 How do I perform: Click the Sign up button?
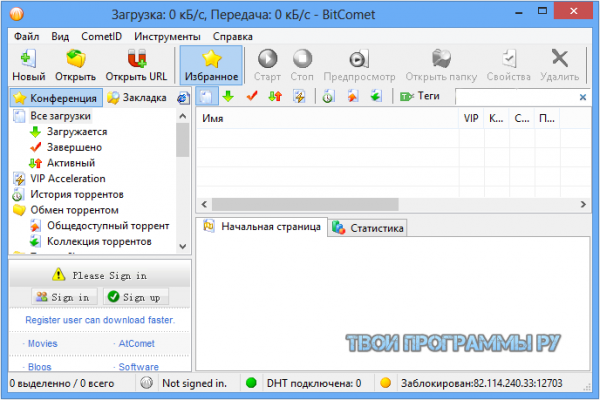tap(136, 297)
